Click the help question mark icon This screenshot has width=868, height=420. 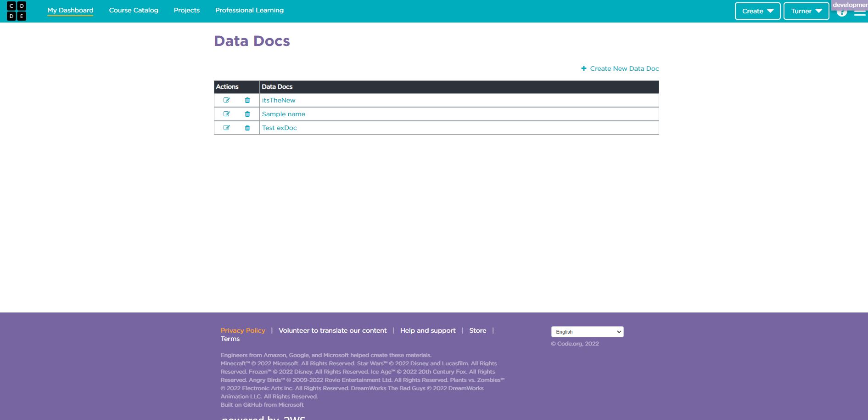841,13
